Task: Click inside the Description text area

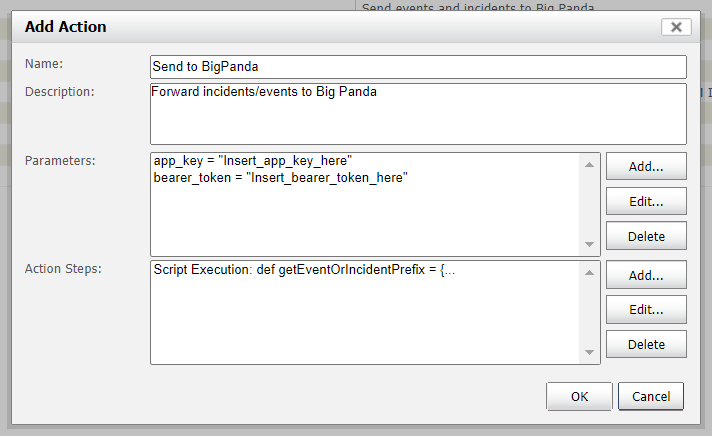Action: click(418, 114)
